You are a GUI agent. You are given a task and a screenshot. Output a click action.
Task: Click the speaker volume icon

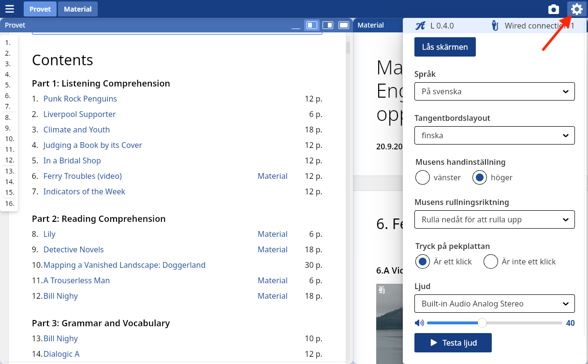point(419,323)
